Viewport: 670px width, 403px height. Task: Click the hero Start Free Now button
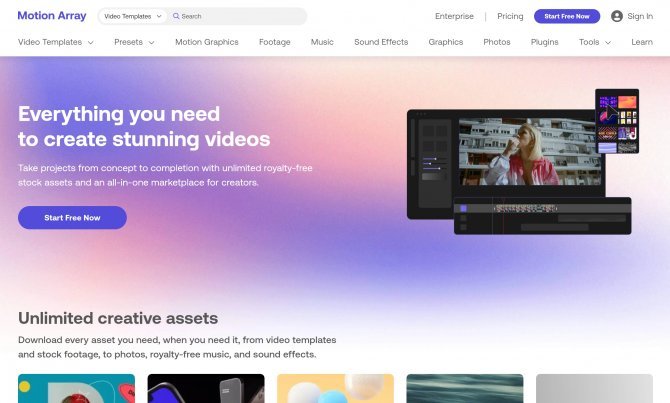[72, 218]
